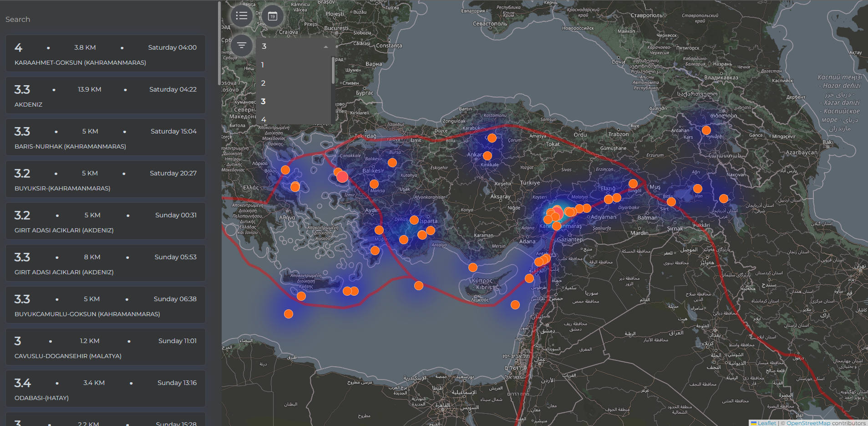Click earthquake marker south of Mersin at sea
This screenshot has width=868, height=426.
click(x=473, y=267)
